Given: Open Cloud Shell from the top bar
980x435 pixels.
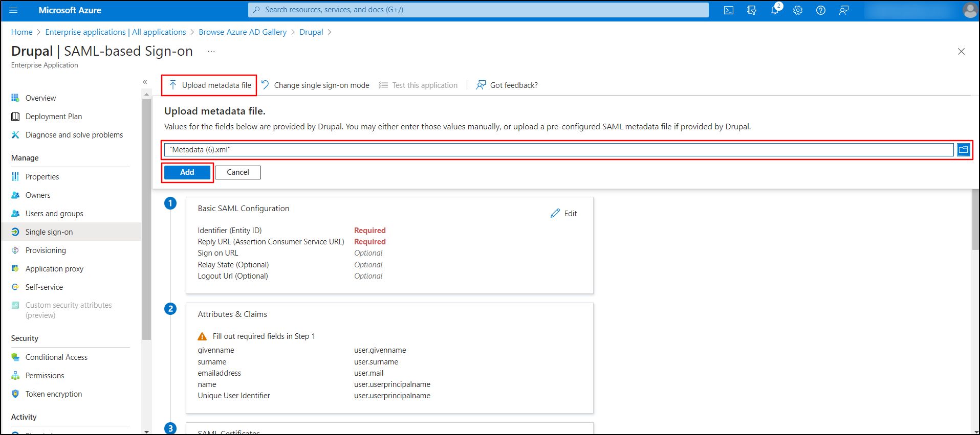Looking at the screenshot, I should (x=729, y=10).
